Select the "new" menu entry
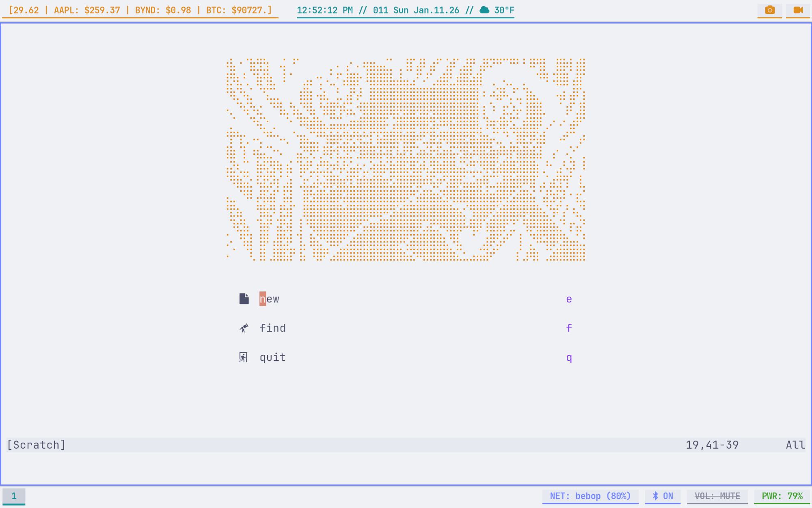The height and width of the screenshot is (508, 812). pyautogui.click(x=270, y=299)
